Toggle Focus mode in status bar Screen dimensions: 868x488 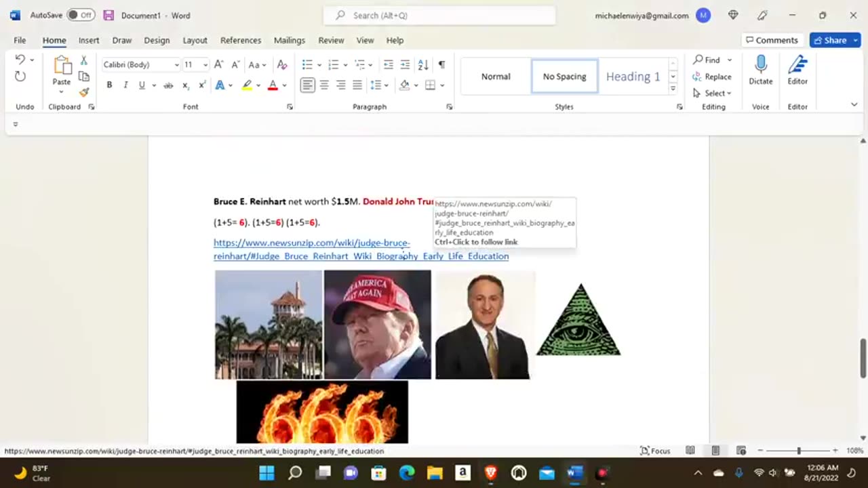(655, 451)
